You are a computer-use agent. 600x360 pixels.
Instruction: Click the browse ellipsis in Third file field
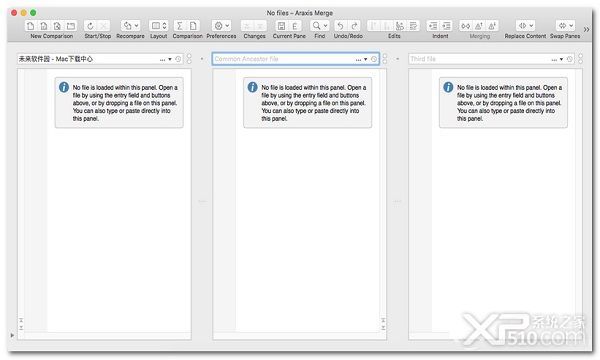[554, 60]
